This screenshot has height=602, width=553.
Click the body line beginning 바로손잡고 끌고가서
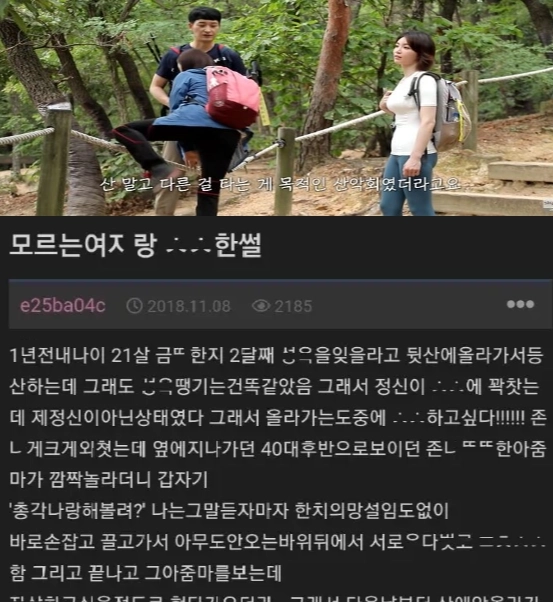276,541
